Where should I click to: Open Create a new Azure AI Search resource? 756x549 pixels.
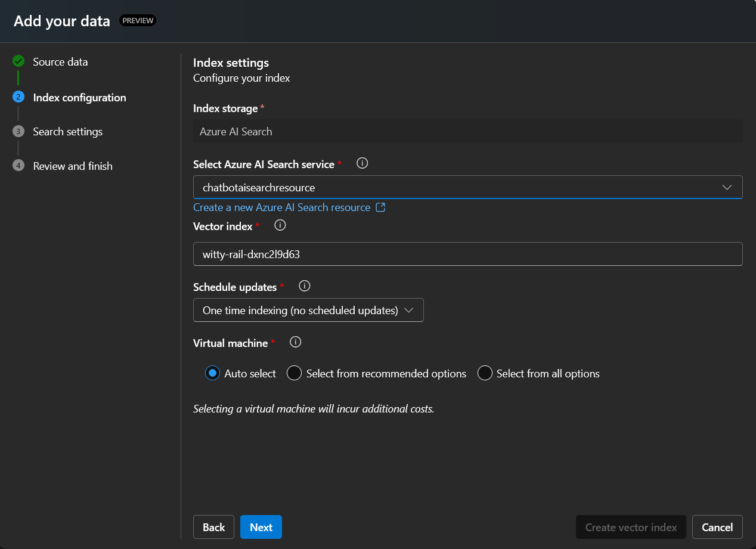point(280,207)
